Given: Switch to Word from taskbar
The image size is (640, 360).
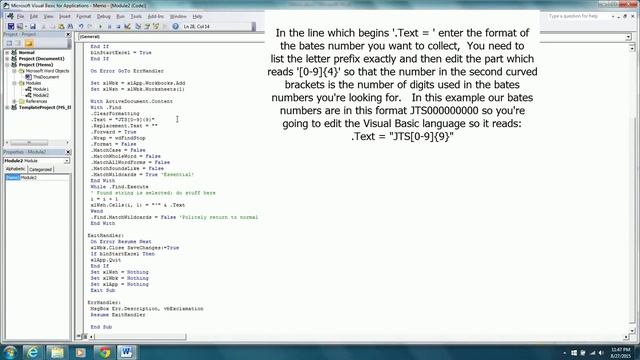Looking at the screenshot, I should pos(127,352).
